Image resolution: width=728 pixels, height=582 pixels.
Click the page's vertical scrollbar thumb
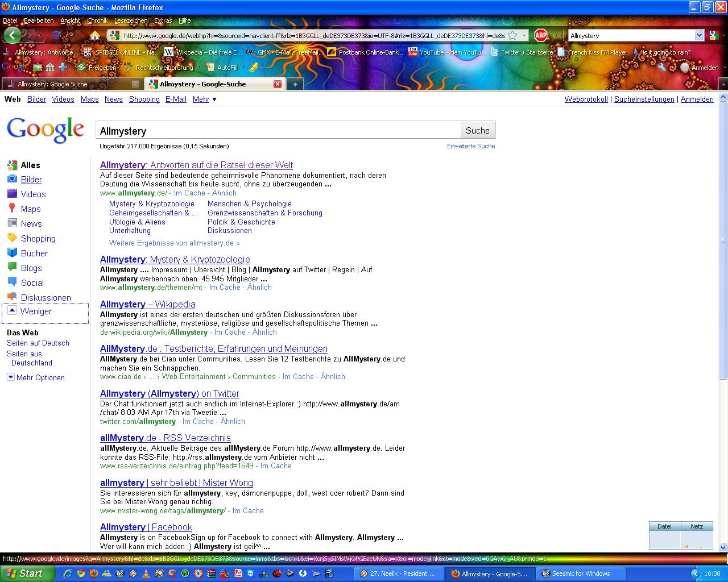[x=723, y=239]
